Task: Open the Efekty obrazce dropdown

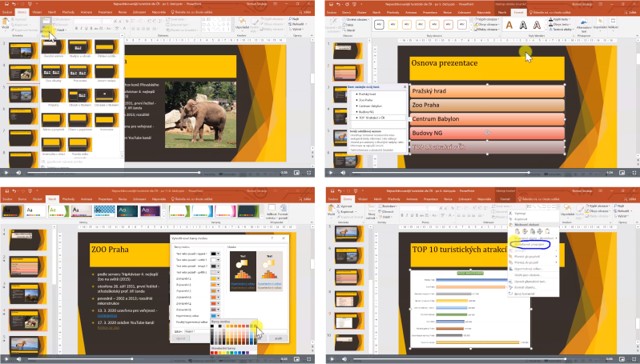Action: pyautogui.click(x=486, y=30)
